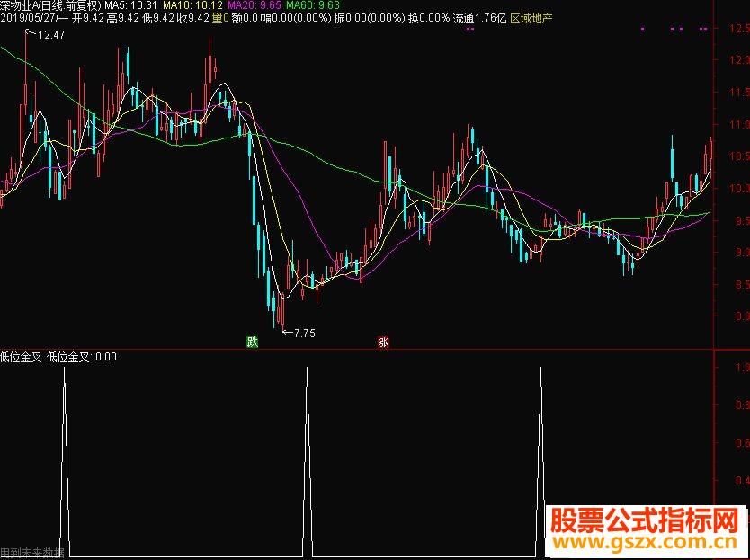
Task: Click the 低位金叉 indicator title
Action: pyautogui.click(x=21, y=357)
